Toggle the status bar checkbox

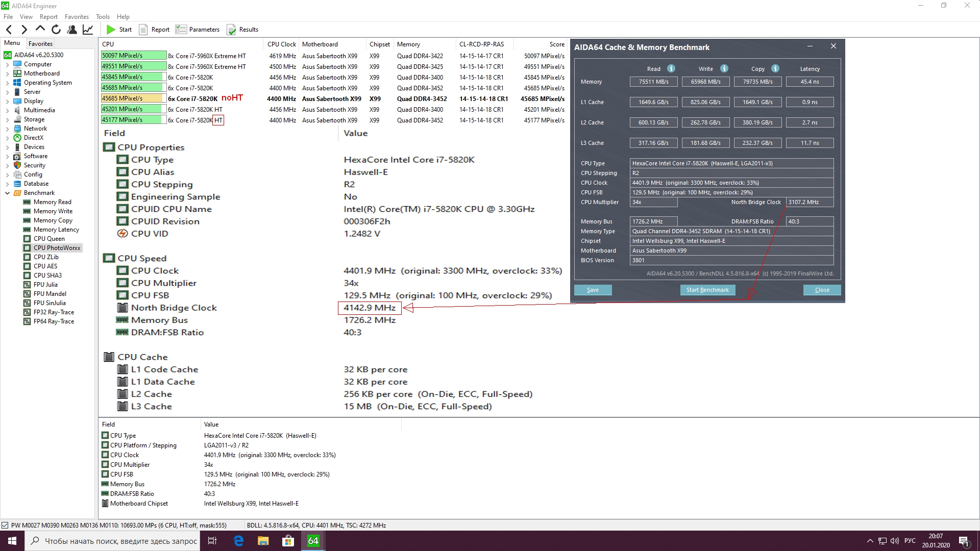5,525
